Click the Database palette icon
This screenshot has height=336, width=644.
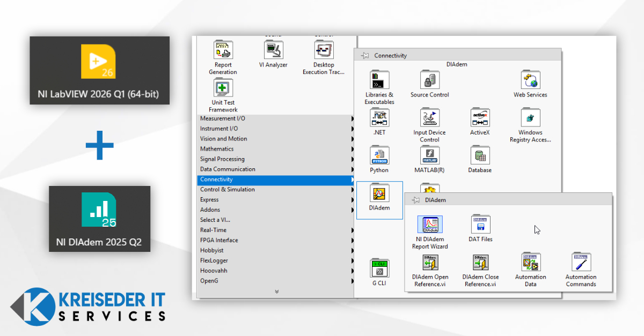click(480, 156)
